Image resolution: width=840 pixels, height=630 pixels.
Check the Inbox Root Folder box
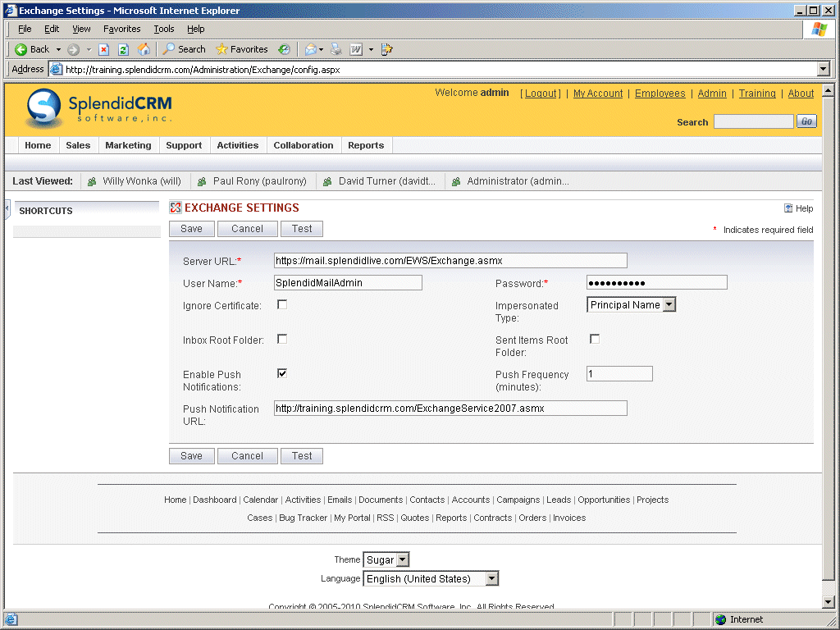tap(282, 339)
